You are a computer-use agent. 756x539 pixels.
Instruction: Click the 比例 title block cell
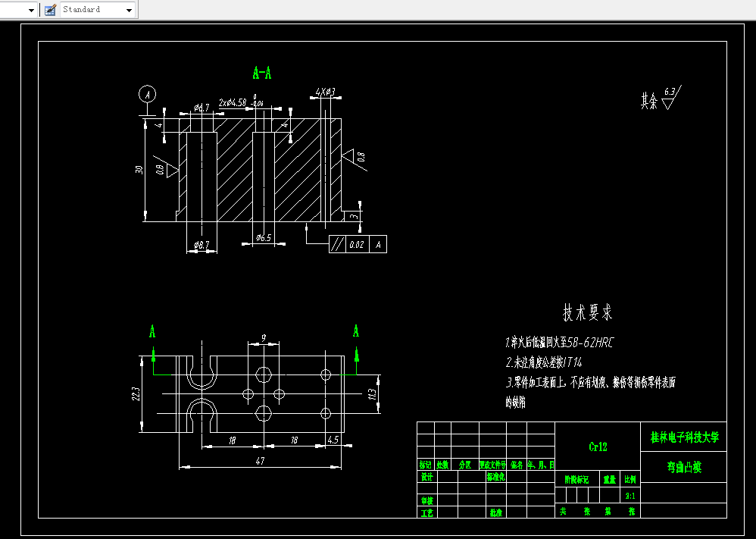(630, 480)
